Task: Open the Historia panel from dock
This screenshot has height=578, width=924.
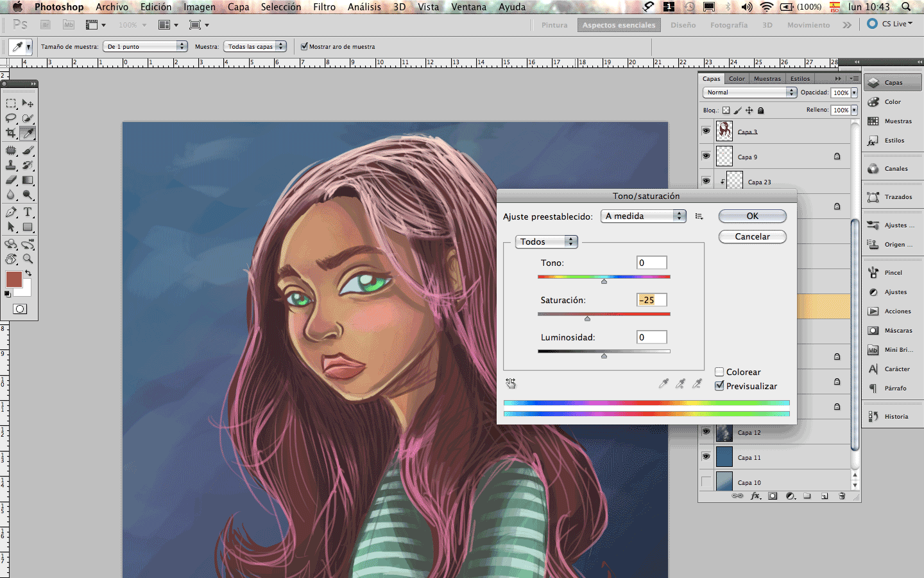Action: click(893, 416)
